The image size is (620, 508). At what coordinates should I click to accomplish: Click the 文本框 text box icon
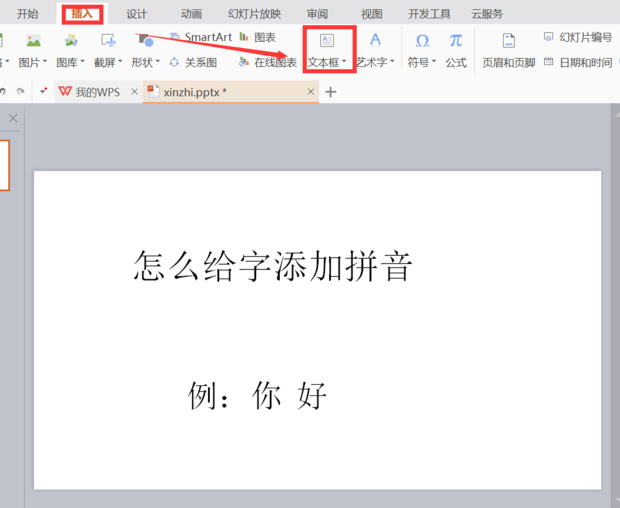pyautogui.click(x=327, y=40)
